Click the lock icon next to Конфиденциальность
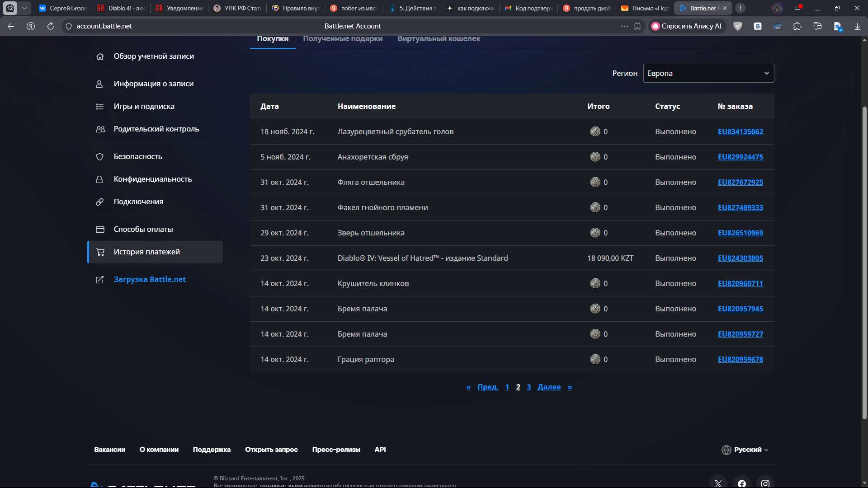 [99, 179]
